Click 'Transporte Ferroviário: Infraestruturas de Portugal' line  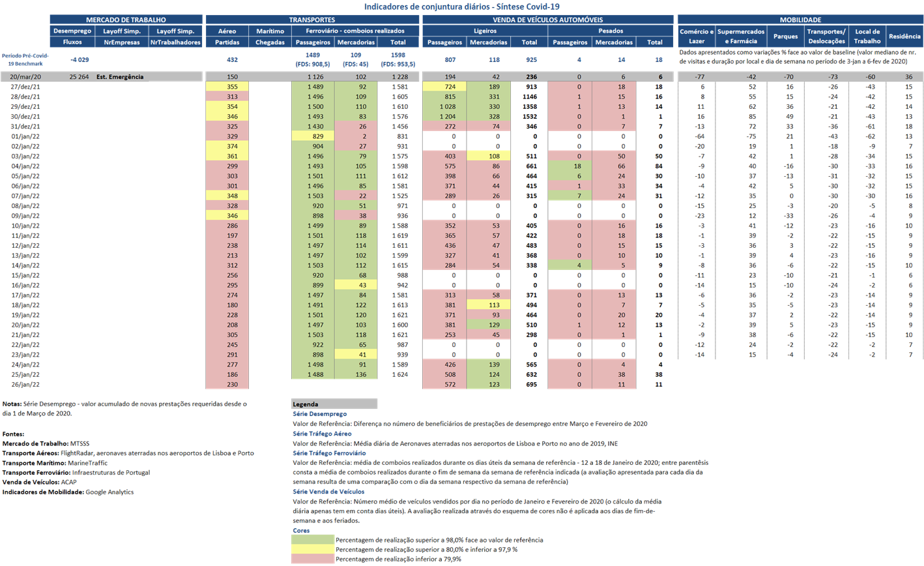(76, 473)
